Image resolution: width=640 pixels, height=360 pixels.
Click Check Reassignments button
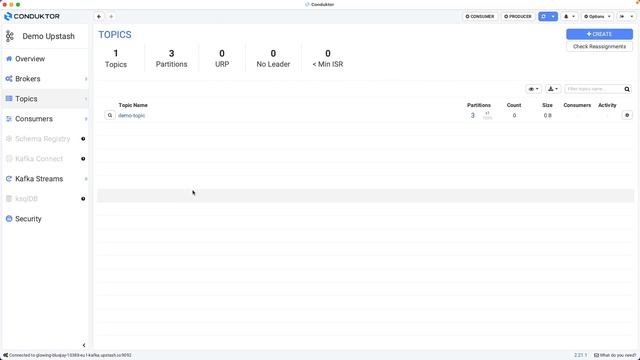[x=599, y=47]
